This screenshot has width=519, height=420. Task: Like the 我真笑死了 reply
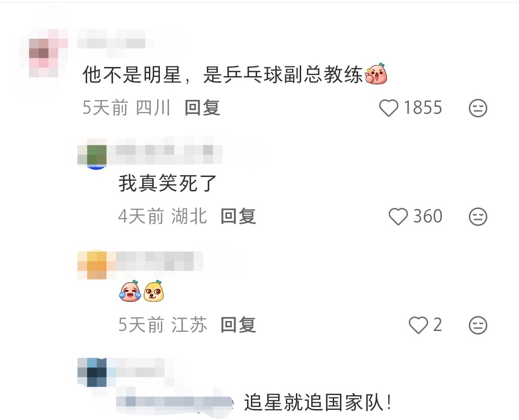(x=398, y=217)
